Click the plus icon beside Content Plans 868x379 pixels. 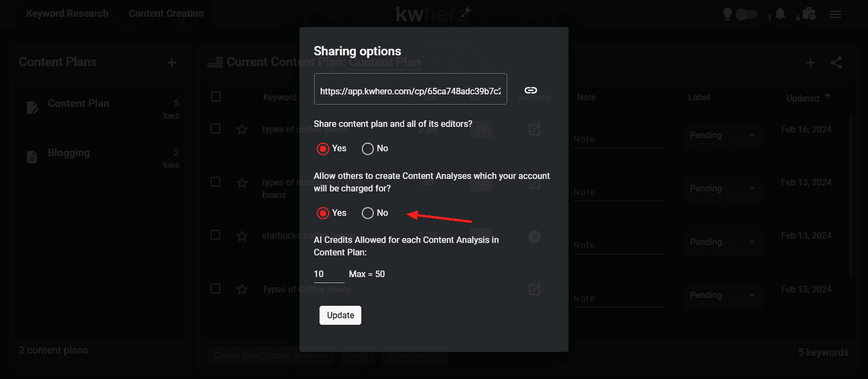171,63
